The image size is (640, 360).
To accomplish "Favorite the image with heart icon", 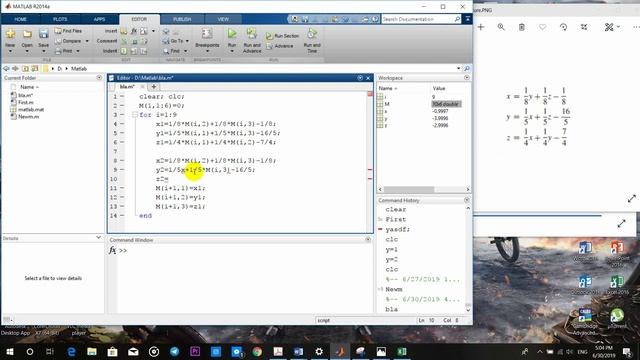I will pos(542,27).
